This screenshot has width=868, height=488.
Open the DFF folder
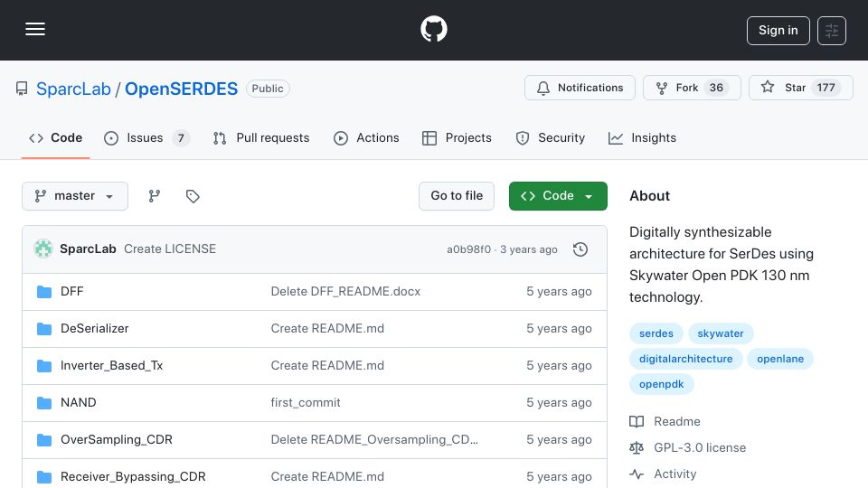click(x=72, y=292)
